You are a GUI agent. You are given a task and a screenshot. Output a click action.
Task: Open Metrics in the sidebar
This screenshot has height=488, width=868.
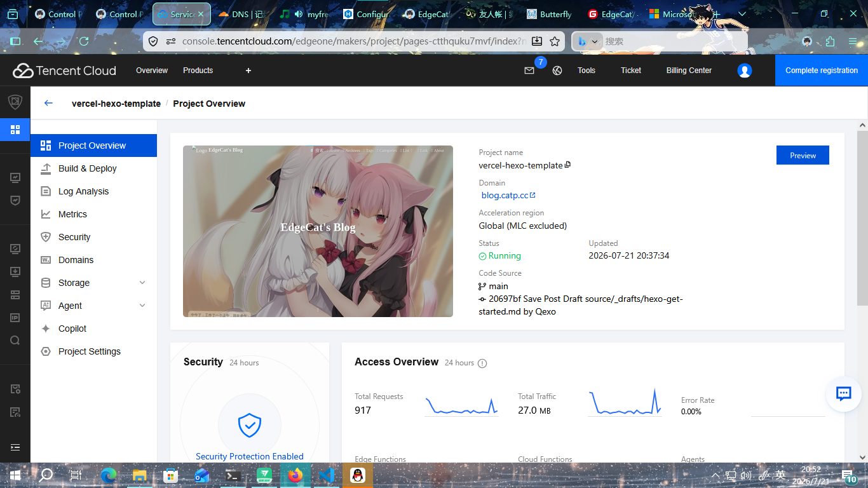click(x=93, y=214)
